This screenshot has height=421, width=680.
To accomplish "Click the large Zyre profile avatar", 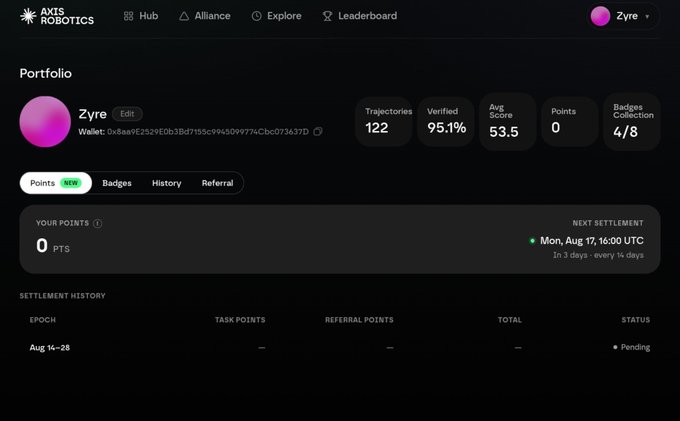I will pos(45,121).
